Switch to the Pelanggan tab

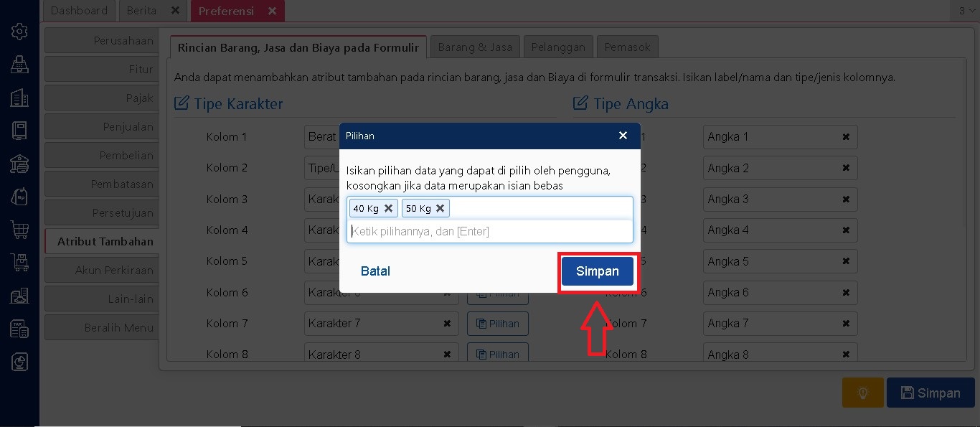558,47
